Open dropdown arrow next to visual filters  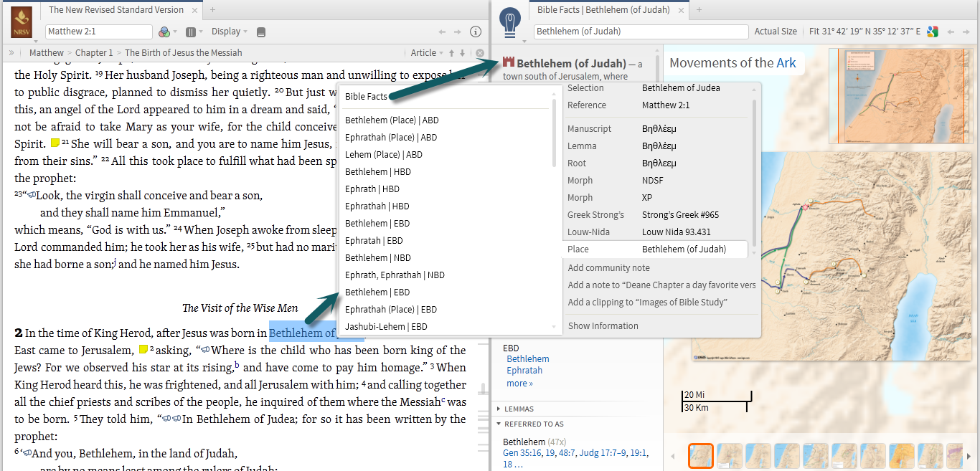pos(175,32)
